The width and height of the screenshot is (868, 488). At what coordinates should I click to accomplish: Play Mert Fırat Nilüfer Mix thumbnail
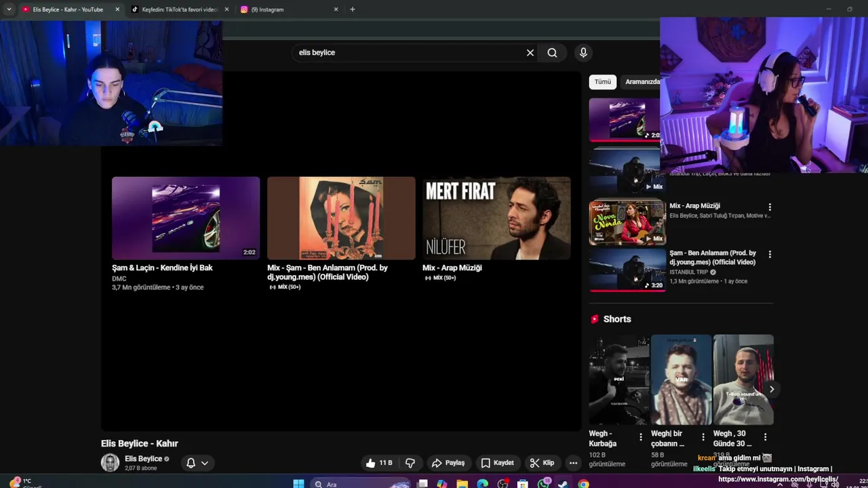pos(496,218)
